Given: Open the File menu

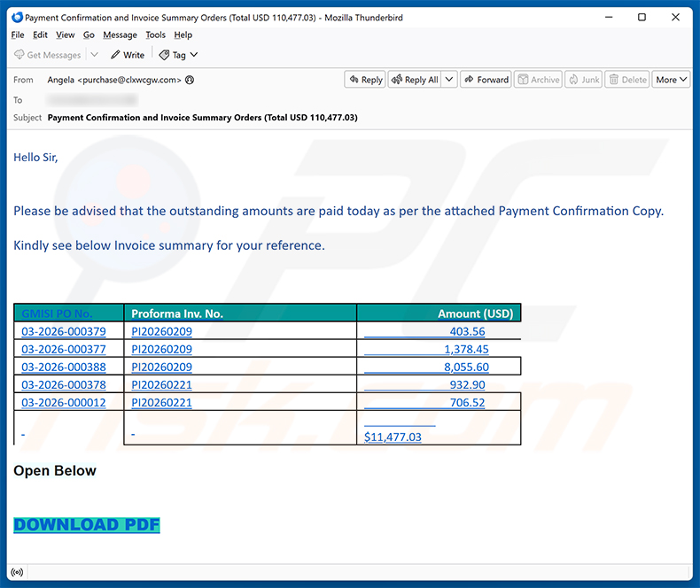Looking at the screenshot, I should 18,35.
